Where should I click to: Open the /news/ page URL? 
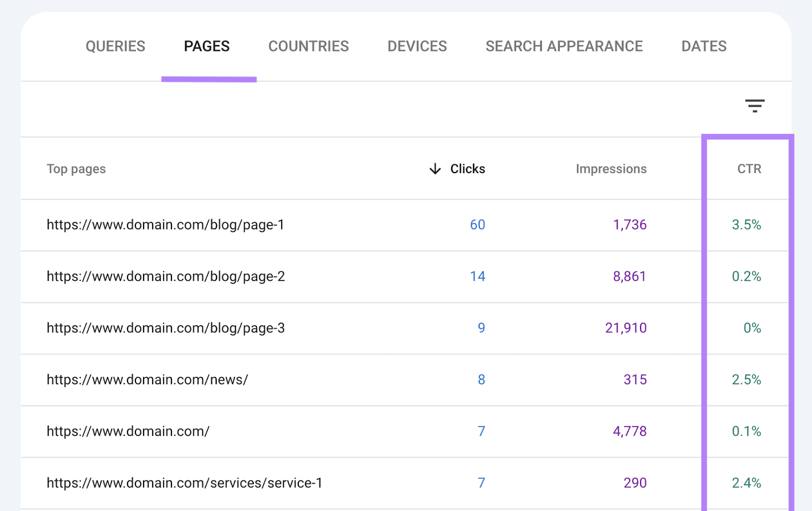point(147,380)
